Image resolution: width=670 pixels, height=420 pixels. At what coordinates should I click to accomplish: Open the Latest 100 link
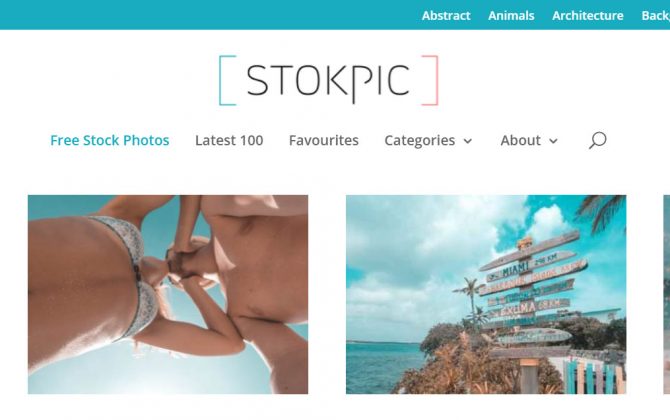[229, 140]
